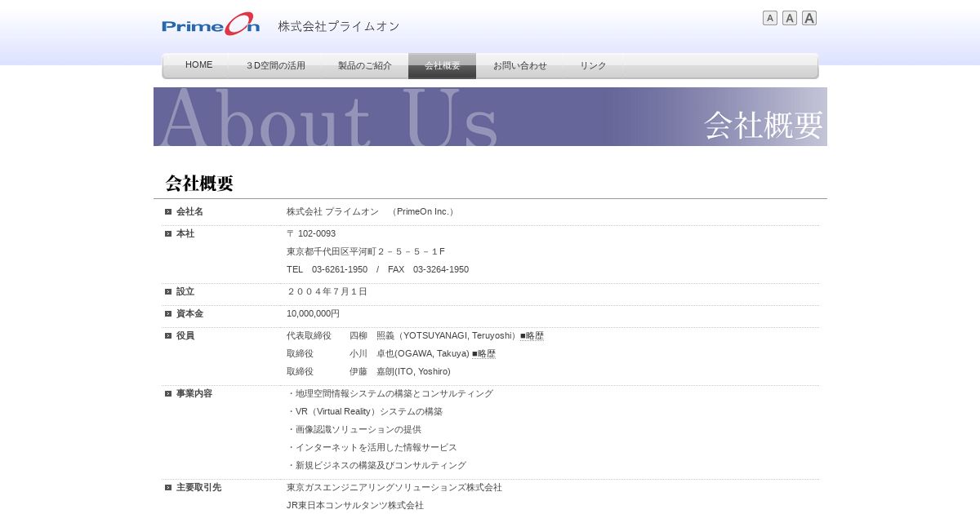Image resolution: width=980 pixels, height=514 pixels.
Task: Click the 役員 row label
Action: (x=185, y=335)
